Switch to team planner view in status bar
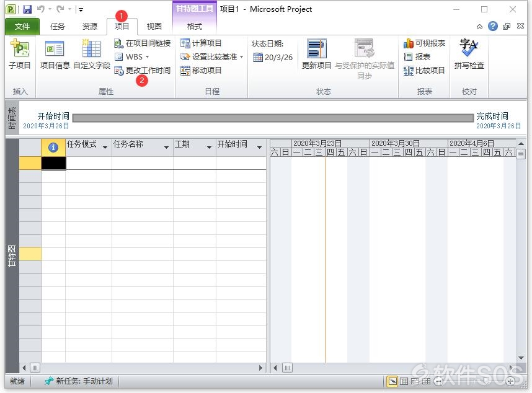 click(x=415, y=381)
